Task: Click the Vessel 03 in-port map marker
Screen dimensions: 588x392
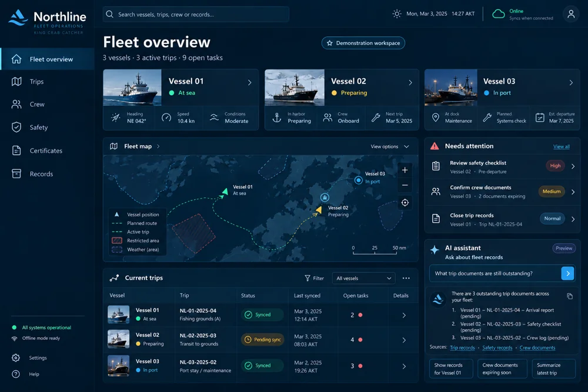Action: pyautogui.click(x=359, y=180)
